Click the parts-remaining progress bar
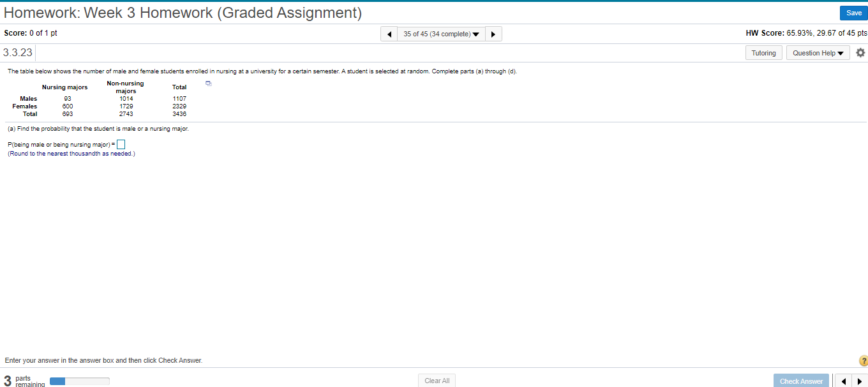 tap(79, 381)
